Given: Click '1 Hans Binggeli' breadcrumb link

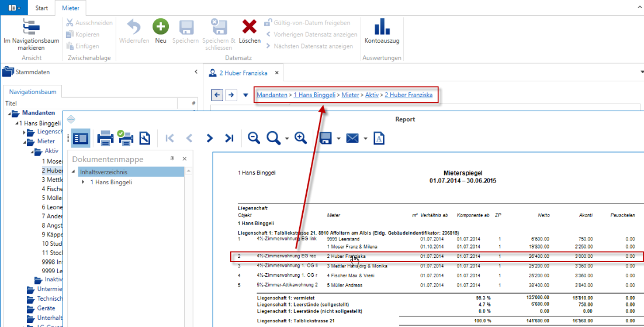Looking at the screenshot, I should click(314, 95).
